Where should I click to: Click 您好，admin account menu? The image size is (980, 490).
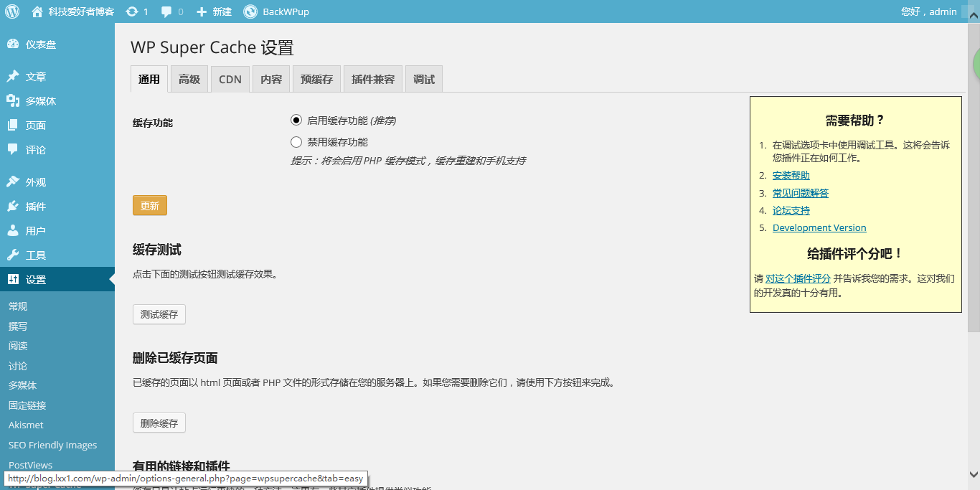929,11
